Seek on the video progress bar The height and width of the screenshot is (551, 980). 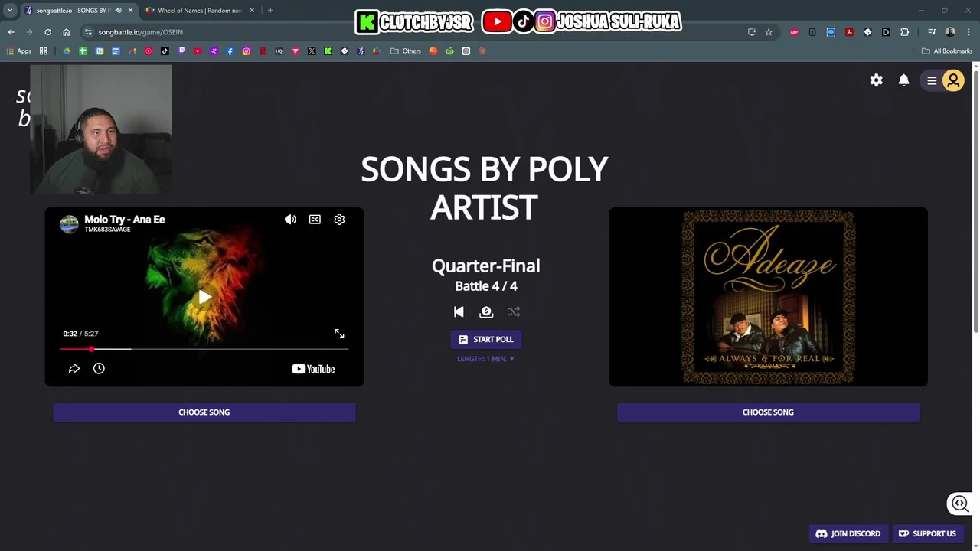pos(204,349)
